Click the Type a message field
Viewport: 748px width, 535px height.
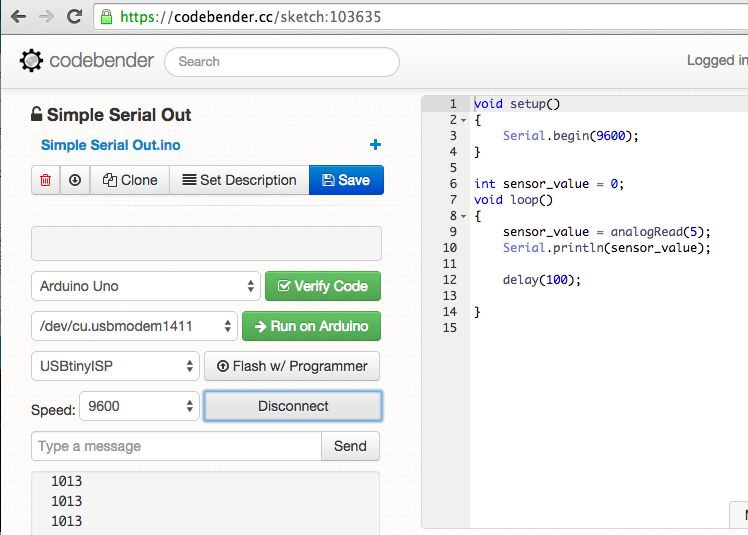[x=176, y=446]
